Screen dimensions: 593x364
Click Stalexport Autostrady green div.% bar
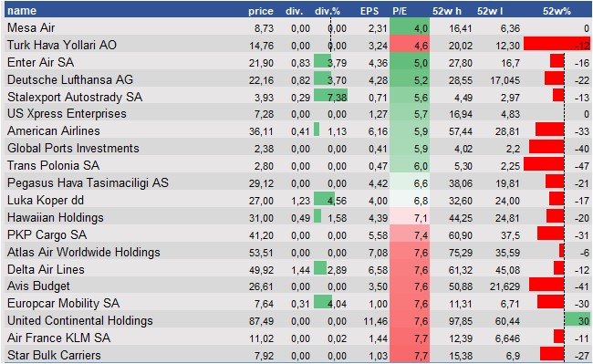330,97
